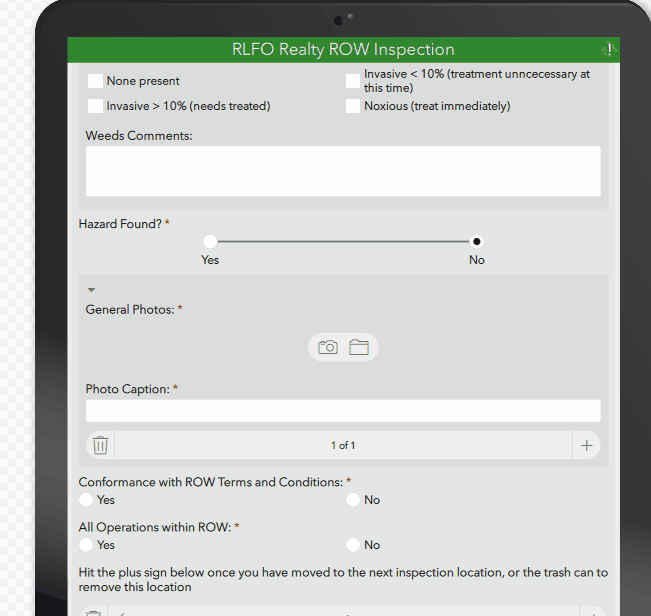The width and height of the screenshot is (651, 616).
Task: Click the RLFO Realty ROW Inspection title
Action: click(343, 49)
